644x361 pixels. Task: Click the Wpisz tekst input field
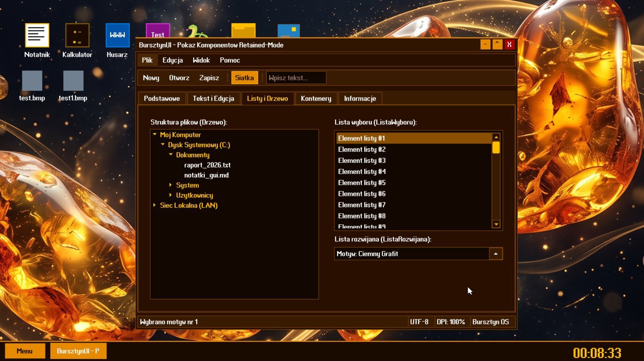tap(296, 78)
